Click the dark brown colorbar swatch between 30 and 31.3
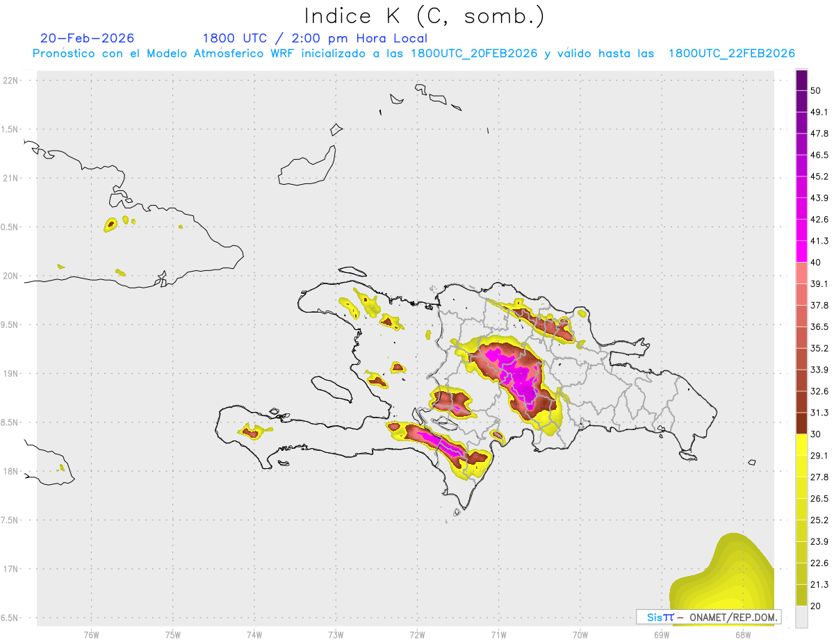834x644 pixels. tap(801, 423)
